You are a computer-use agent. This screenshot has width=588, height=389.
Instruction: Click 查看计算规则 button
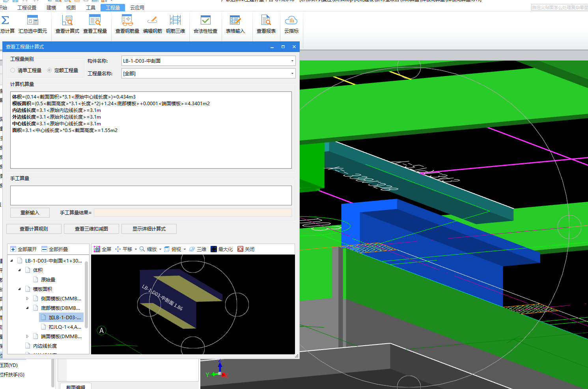click(x=34, y=229)
